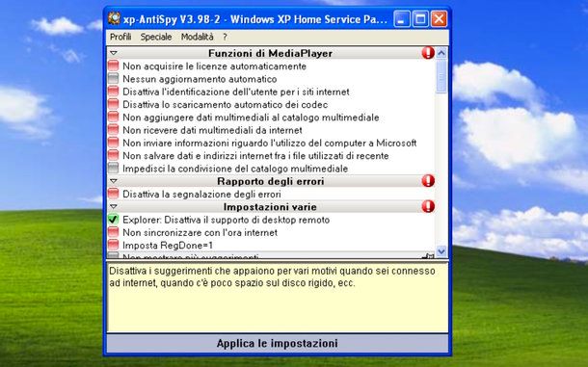
Task: Select 'Non sincronizzare con l'ora internet' text
Action: (x=200, y=232)
